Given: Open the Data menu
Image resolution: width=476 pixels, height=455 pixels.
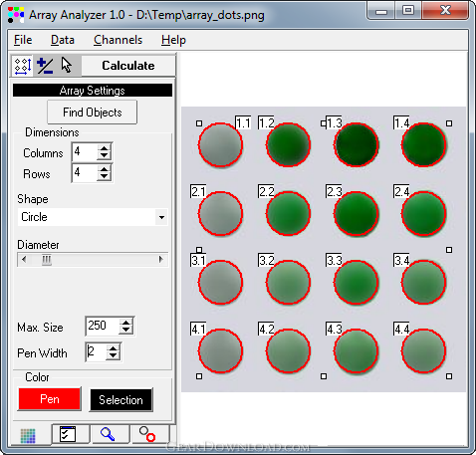Looking at the screenshot, I should pos(63,40).
